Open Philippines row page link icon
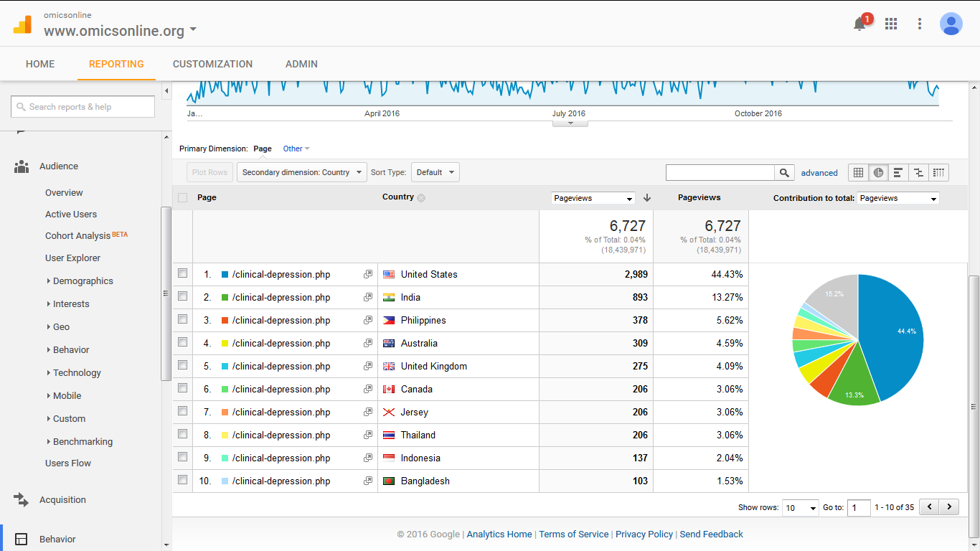The height and width of the screenshot is (551, 980). [x=368, y=320]
